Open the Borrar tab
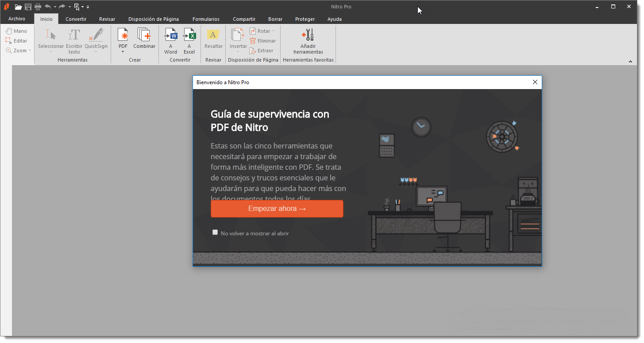The width and height of the screenshot is (644, 343). click(x=275, y=19)
